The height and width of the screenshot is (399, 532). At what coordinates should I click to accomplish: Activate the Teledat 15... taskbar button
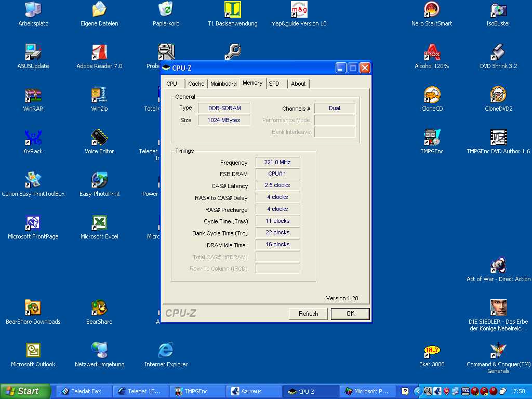(x=140, y=391)
